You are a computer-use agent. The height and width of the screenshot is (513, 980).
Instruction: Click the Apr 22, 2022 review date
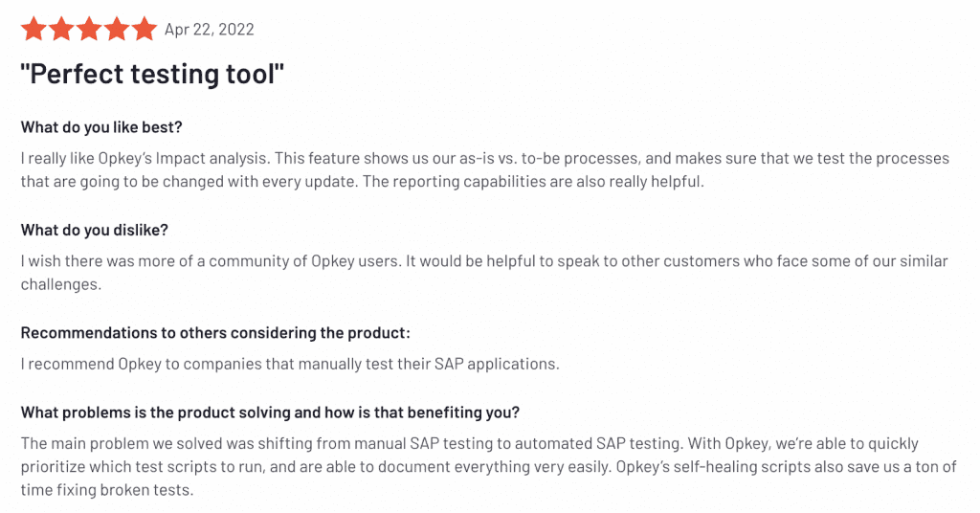(210, 30)
